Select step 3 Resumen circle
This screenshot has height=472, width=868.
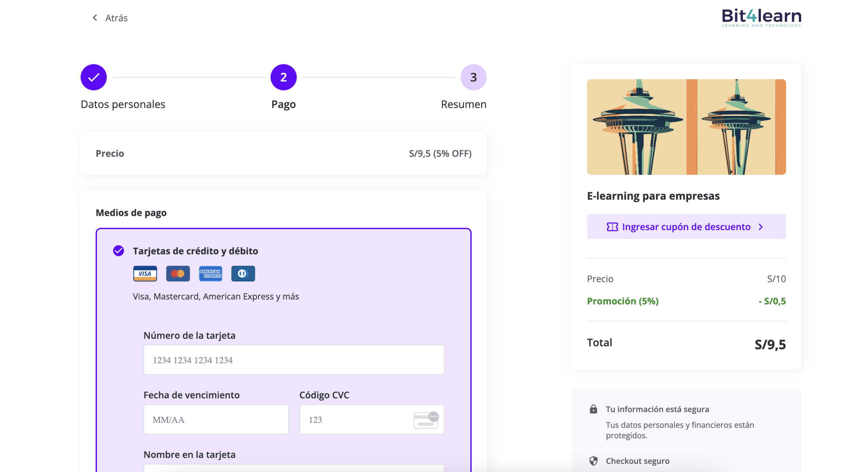[473, 77]
